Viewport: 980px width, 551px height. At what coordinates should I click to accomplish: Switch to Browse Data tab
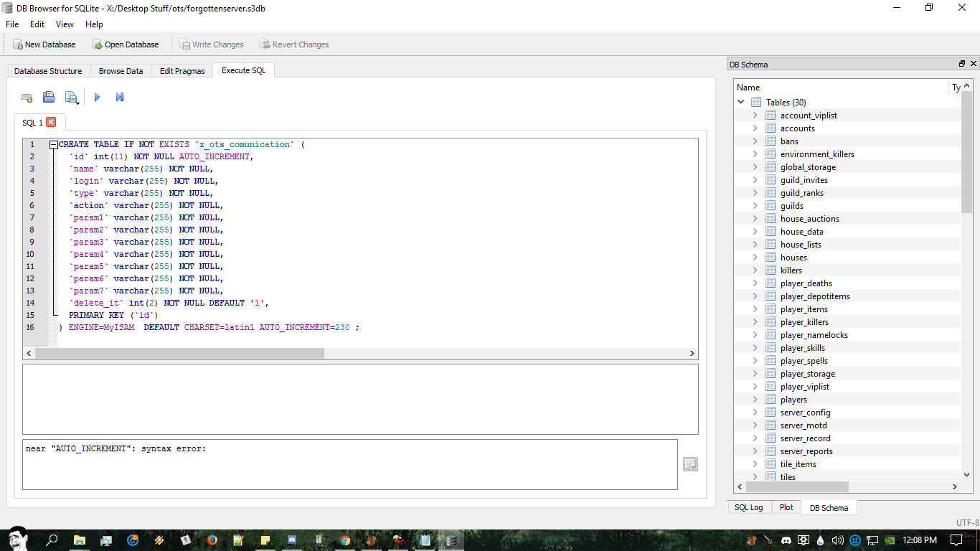click(121, 71)
